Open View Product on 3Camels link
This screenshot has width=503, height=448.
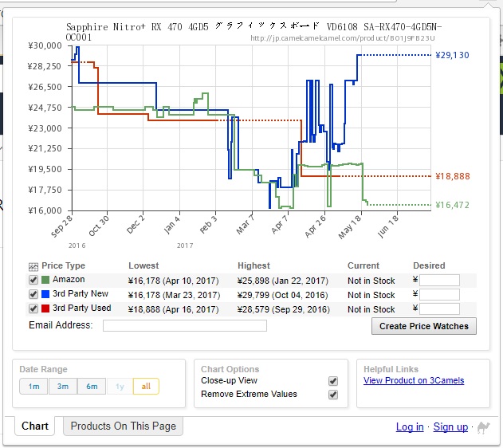point(414,381)
